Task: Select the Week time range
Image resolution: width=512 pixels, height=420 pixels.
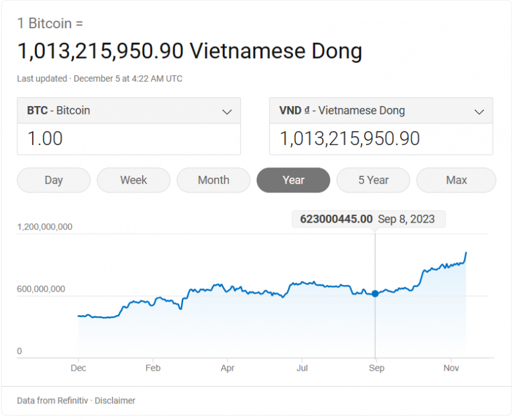Action: click(133, 180)
